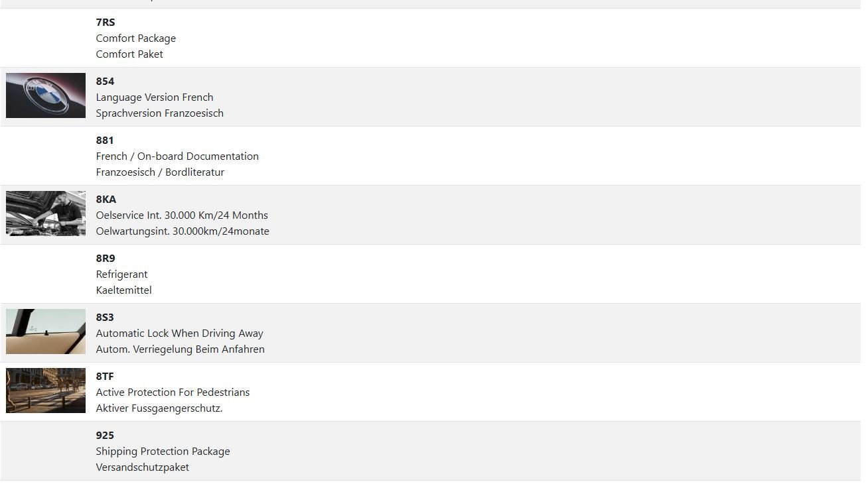Screen dimensions: 868x484
Task: Click the car door window thumbnail
Action: (46, 332)
